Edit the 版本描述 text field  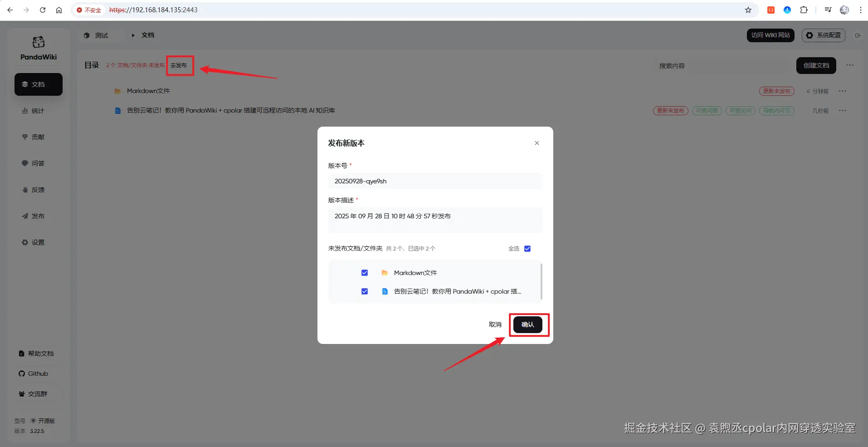[x=435, y=220]
